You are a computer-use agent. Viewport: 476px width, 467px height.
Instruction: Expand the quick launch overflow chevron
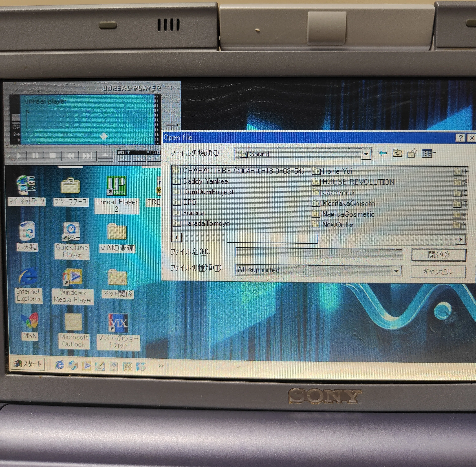point(161,366)
